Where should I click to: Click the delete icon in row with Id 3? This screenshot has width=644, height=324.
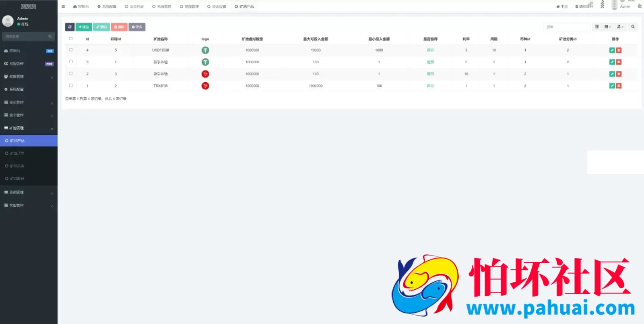[x=619, y=62]
